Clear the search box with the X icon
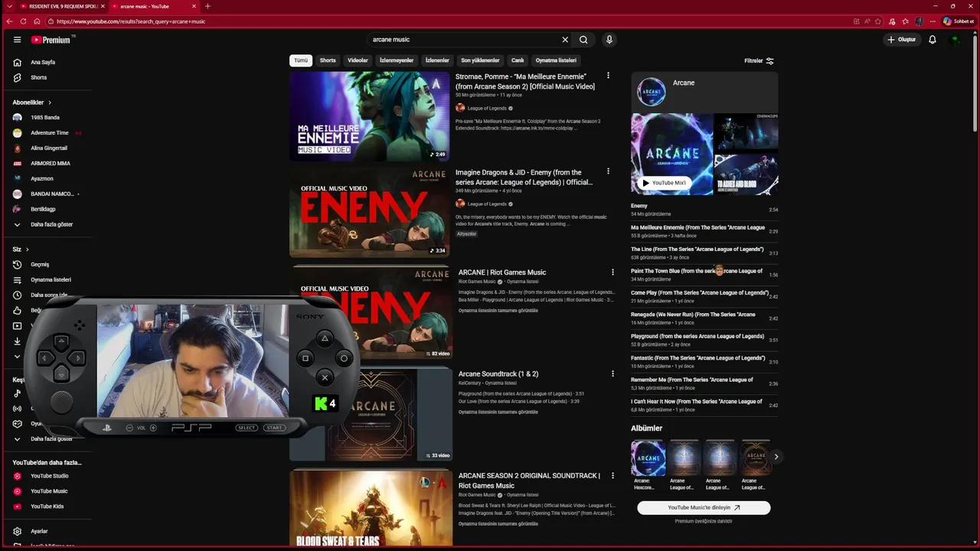 [565, 40]
